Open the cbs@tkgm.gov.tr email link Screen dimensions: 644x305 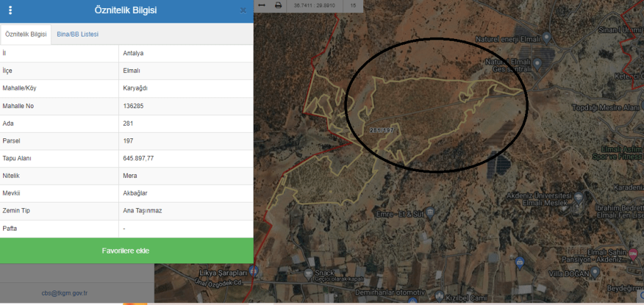(x=64, y=292)
